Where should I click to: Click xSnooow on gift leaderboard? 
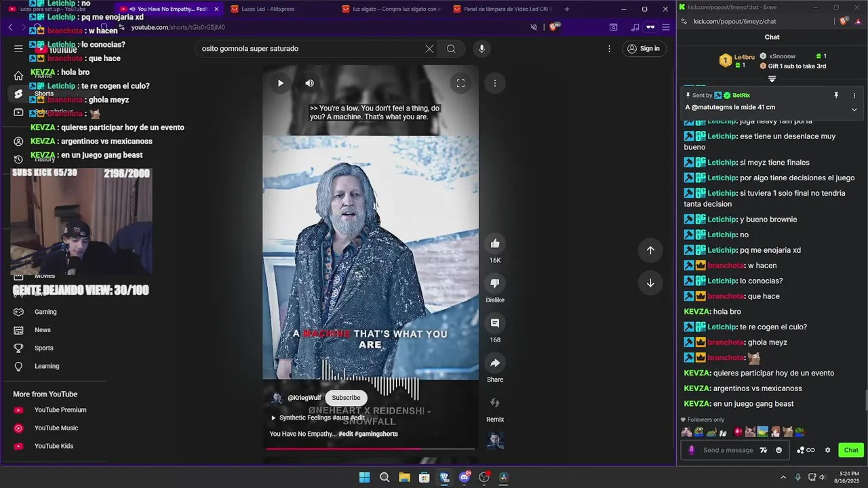(x=782, y=56)
